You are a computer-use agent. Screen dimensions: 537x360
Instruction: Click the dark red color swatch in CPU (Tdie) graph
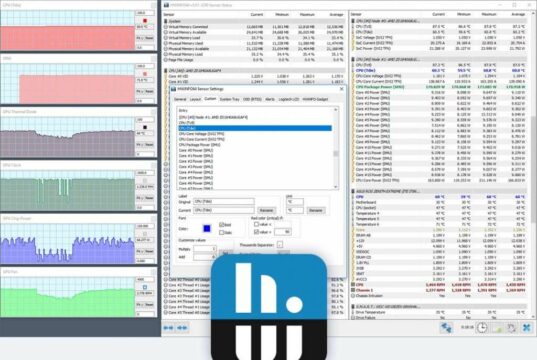(145, 21)
